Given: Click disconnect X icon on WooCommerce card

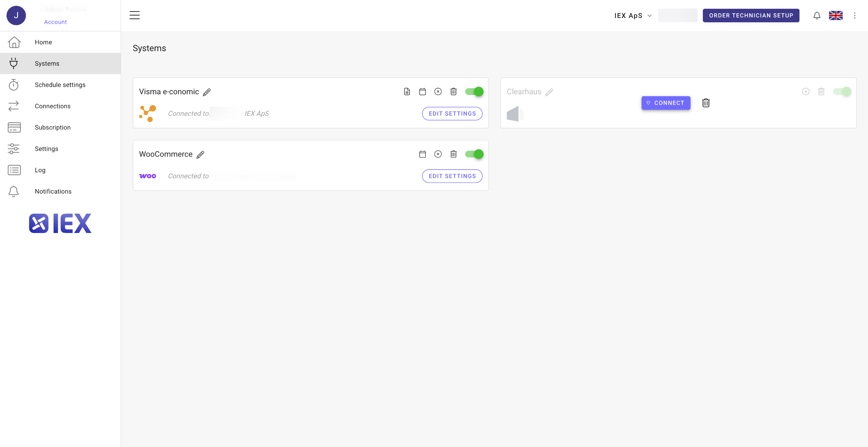Looking at the screenshot, I should point(438,154).
